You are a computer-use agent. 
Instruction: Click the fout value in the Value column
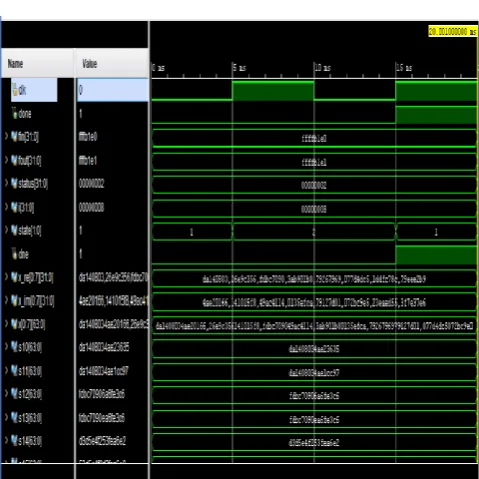click(x=88, y=161)
